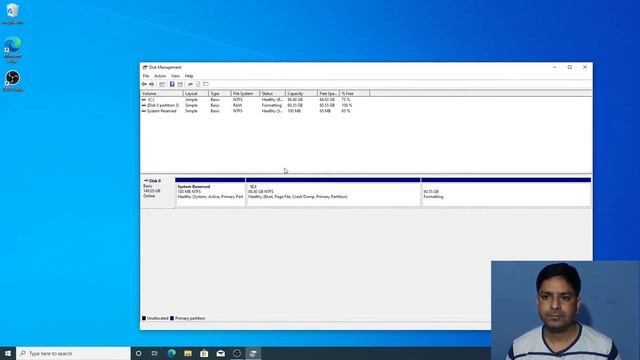This screenshot has width=640, height=360.
Task: Open the Microsoft Edge desktop shortcut
Action: [x=12, y=49]
